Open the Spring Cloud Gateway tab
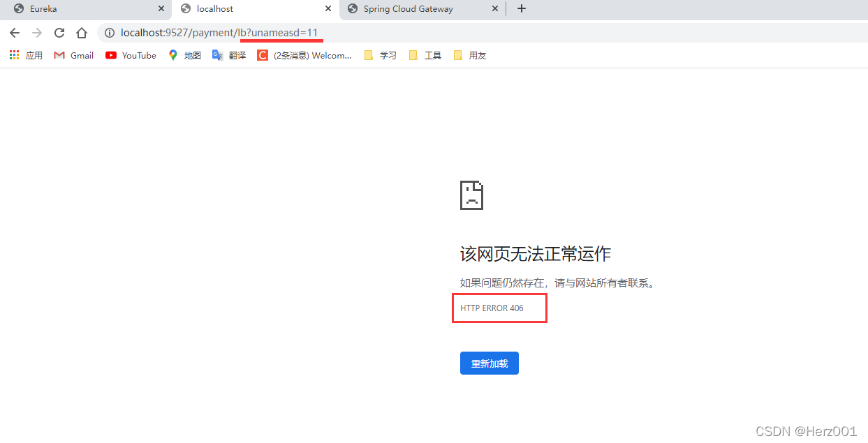Screen dimensions: 868x443 click(x=421, y=9)
